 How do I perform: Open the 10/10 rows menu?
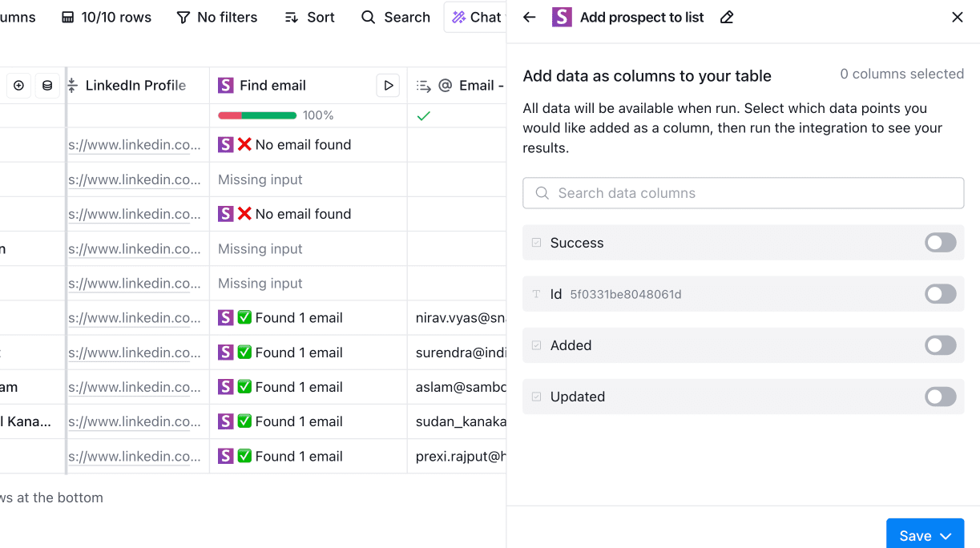(x=107, y=18)
